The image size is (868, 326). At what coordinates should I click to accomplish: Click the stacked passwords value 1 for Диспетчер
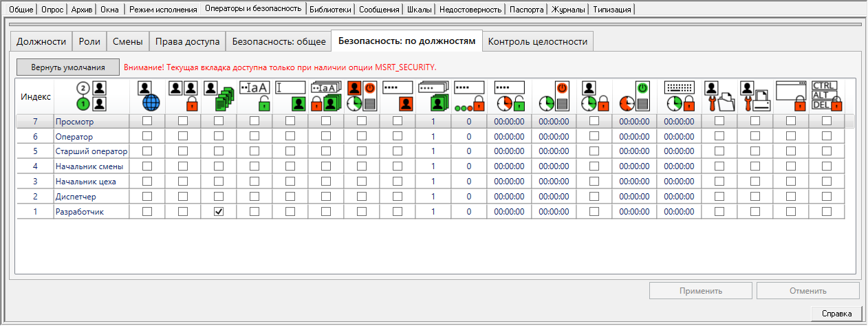point(433,197)
